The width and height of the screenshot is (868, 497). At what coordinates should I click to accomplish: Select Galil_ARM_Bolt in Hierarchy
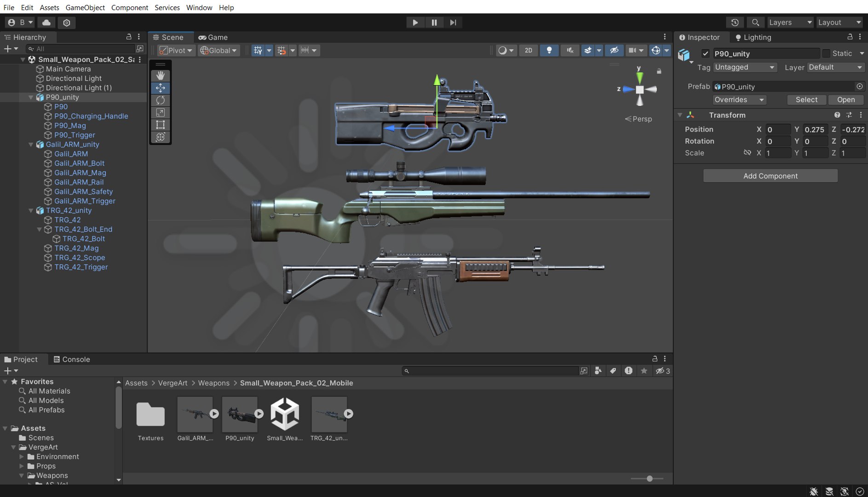coord(79,163)
